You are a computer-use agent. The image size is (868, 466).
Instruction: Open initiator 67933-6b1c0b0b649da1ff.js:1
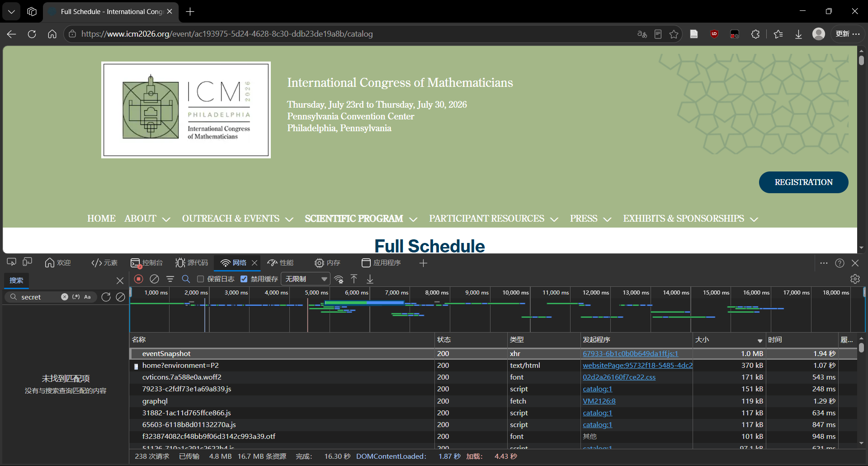pyautogui.click(x=630, y=353)
